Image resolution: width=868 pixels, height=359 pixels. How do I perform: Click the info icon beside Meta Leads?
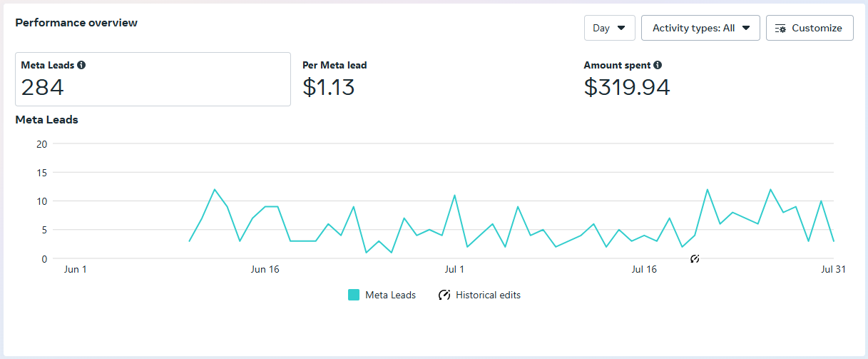(81, 65)
